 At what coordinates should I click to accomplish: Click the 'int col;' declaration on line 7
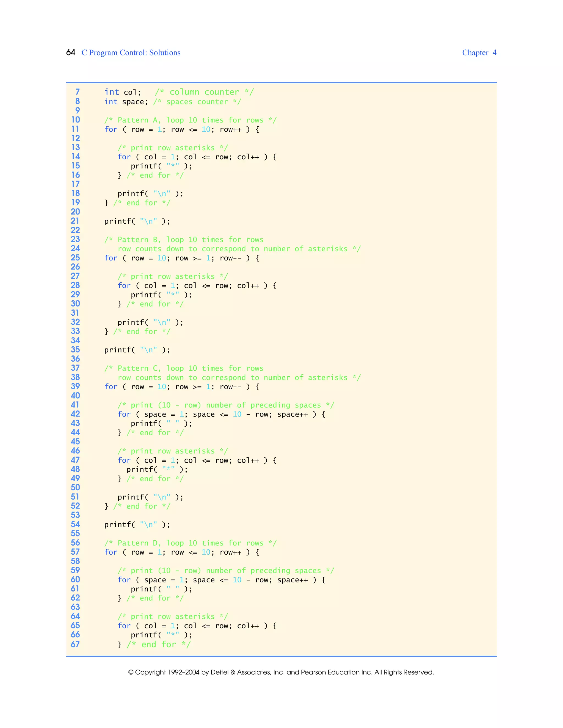coord(122,92)
